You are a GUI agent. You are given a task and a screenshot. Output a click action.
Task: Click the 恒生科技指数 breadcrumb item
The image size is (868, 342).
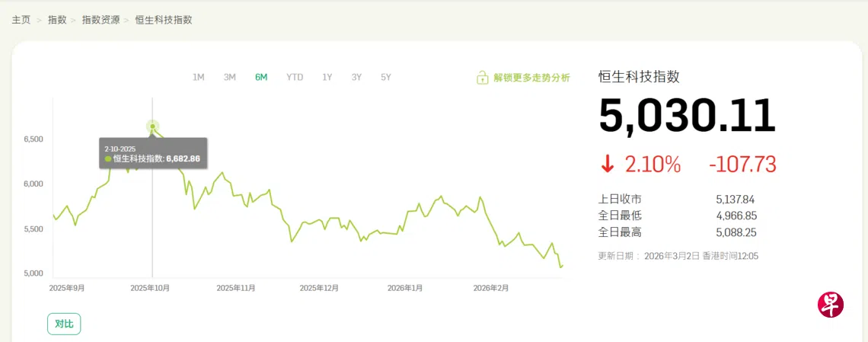164,20
